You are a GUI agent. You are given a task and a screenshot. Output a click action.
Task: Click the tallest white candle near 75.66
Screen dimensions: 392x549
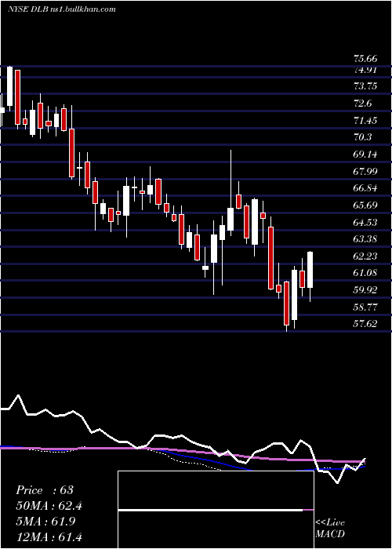(x=9, y=86)
